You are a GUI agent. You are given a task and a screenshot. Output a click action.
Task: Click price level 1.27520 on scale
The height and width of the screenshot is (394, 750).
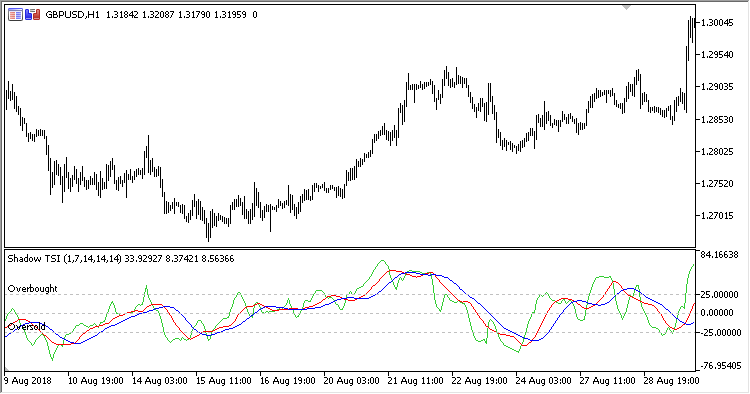pos(717,184)
